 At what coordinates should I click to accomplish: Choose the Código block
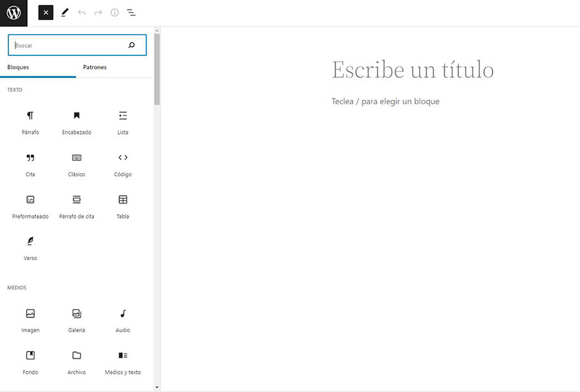click(122, 164)
